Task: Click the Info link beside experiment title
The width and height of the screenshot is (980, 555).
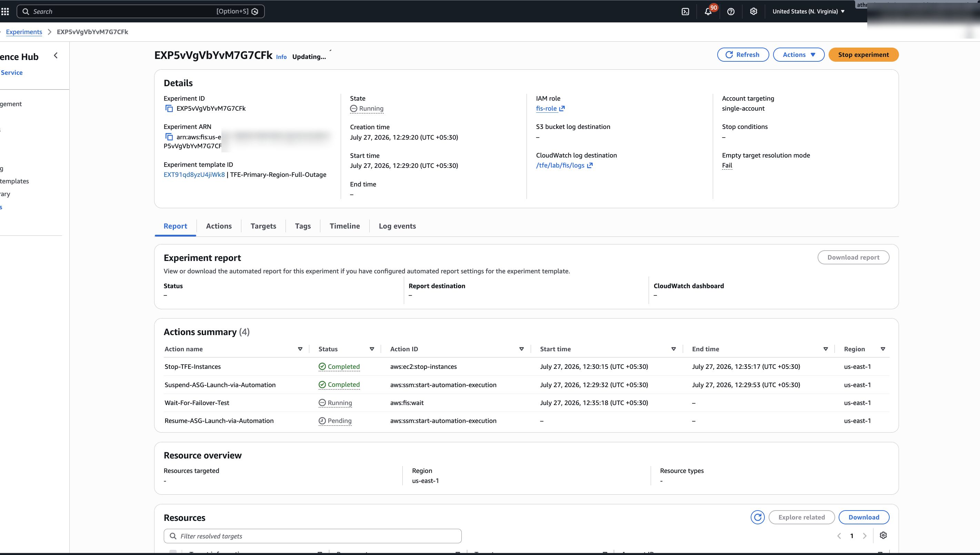Action: point(281,57)
